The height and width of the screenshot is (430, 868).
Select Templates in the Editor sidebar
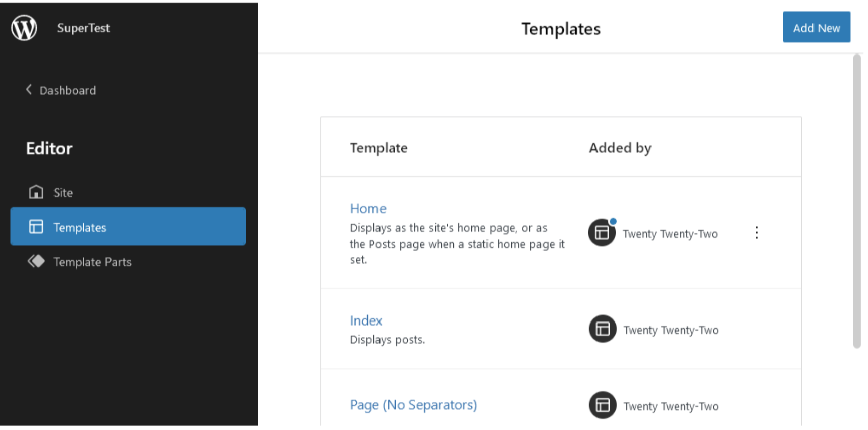(80, 228)
